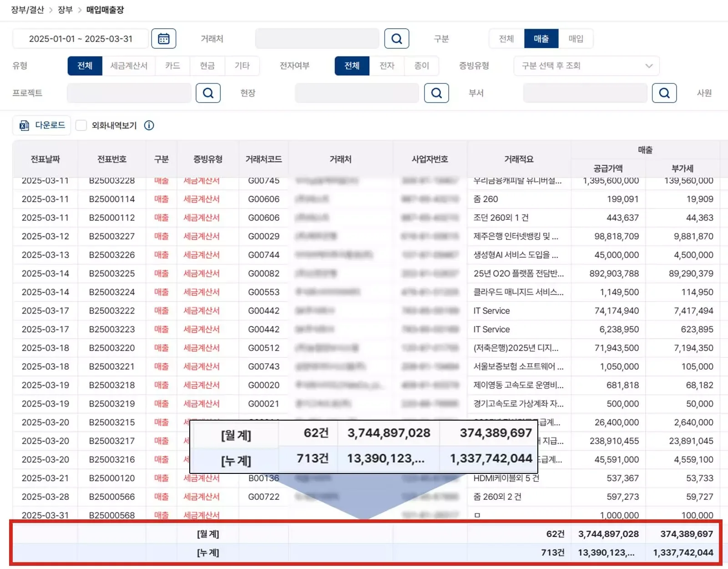Click the 프로젝트 search magnifier icon
The width and height of the screenshot is (728, 569).
(x=208, y=93)
